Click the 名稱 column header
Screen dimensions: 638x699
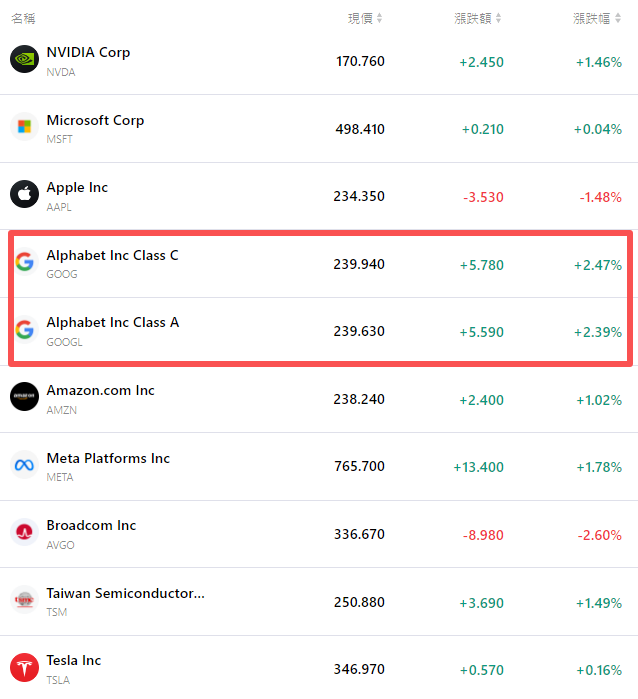pyautogui.click(x=23, y=19)
